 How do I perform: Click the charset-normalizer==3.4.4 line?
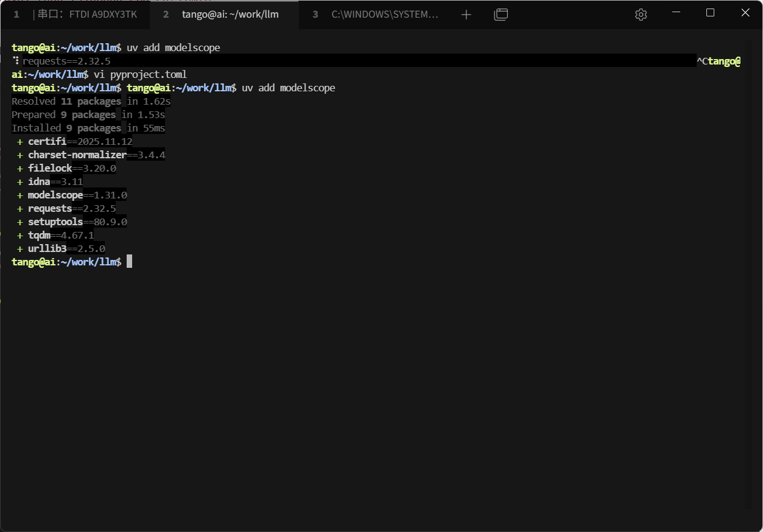pyautogui.click(x=91, y=155)
